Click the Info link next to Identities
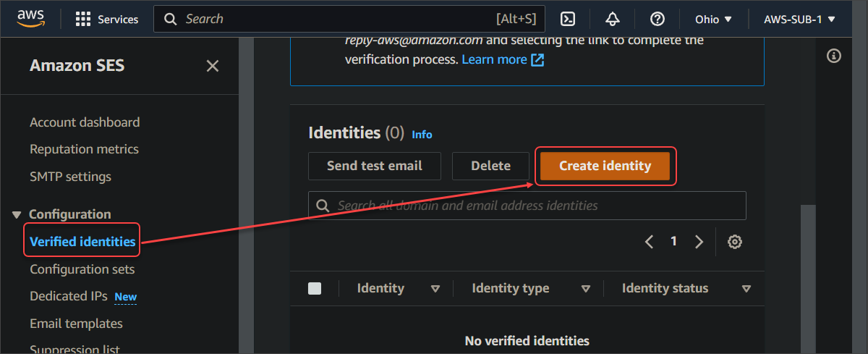 pos(422,135)
